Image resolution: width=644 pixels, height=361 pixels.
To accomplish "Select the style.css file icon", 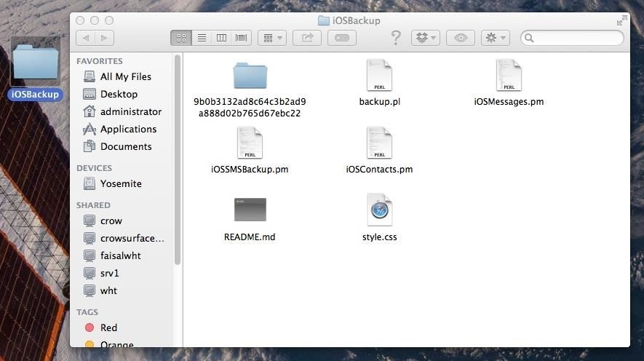I will pyautogui.click(x=379, y=210).
